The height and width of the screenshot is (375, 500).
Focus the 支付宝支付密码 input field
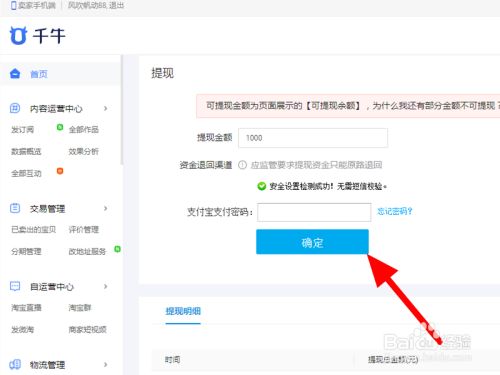314,212
